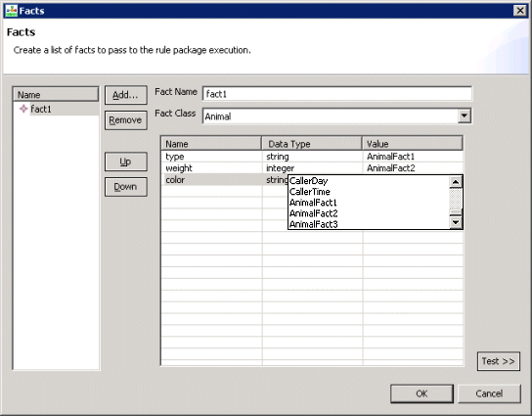Select the weight row in attributes table

(x=312, y=168)
